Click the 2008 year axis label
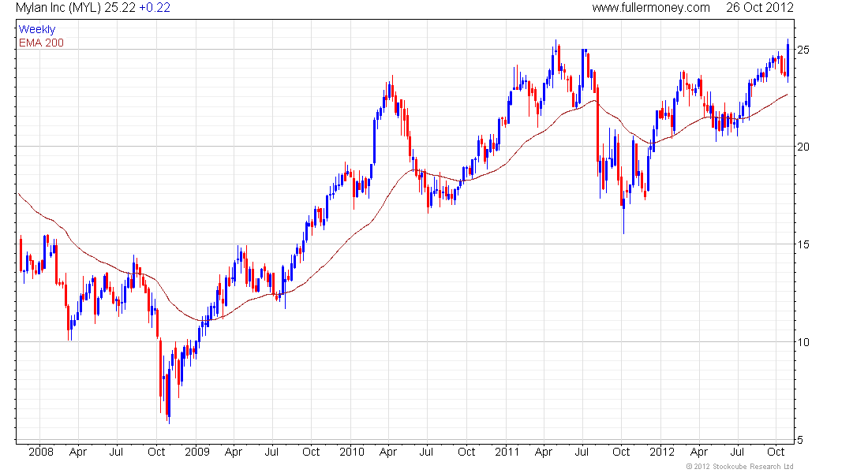The height and width of the screenshot is (473, 868). point(41,452)
